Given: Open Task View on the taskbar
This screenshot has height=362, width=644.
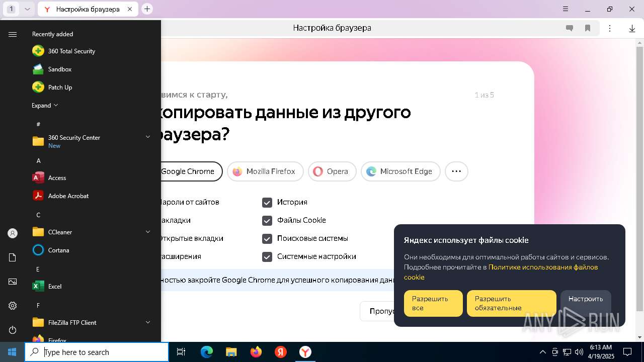Looking at the screenshot, I should click(x=181, y=352).
